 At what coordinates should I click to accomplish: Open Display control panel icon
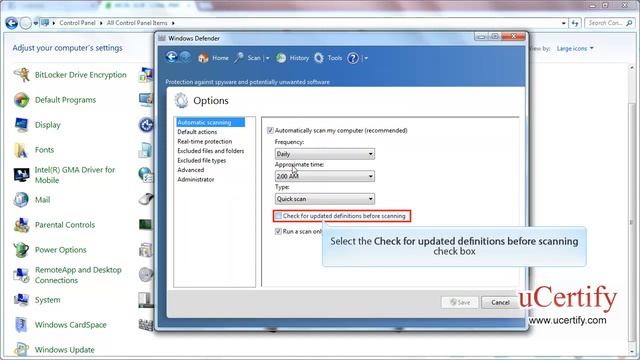tap(21, 125)
